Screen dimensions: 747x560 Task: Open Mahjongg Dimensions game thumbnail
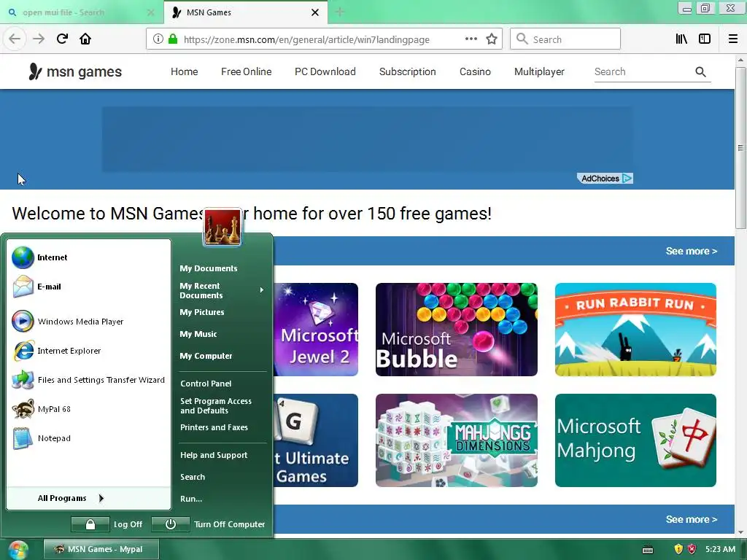point(457,440)
